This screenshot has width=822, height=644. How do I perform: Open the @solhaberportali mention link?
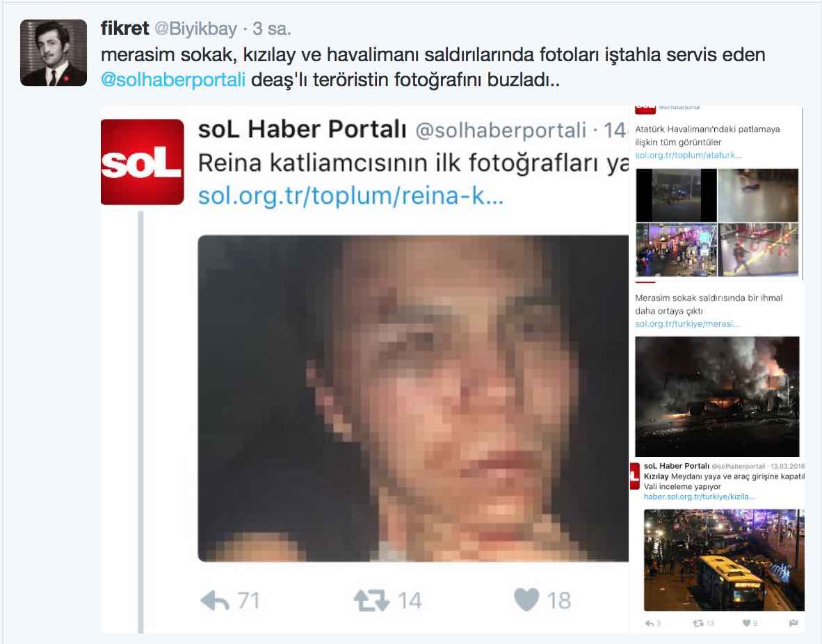coord(173,80)
